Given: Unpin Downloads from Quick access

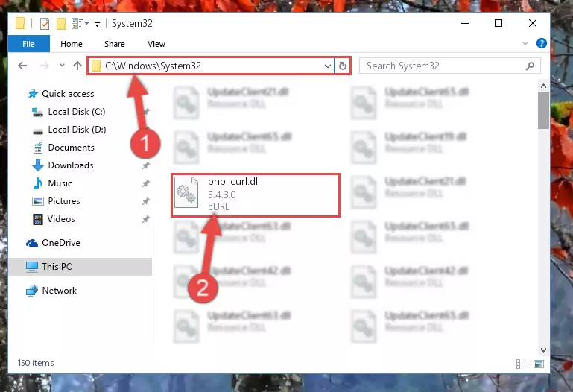Looking at the screenshot, I should (x=146, y=165).
